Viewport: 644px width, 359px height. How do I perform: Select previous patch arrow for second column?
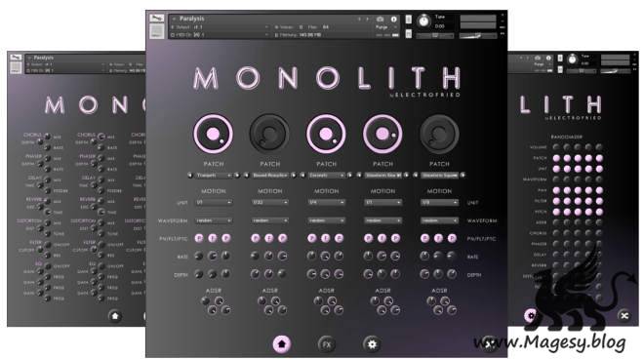[x=247, y=176]
